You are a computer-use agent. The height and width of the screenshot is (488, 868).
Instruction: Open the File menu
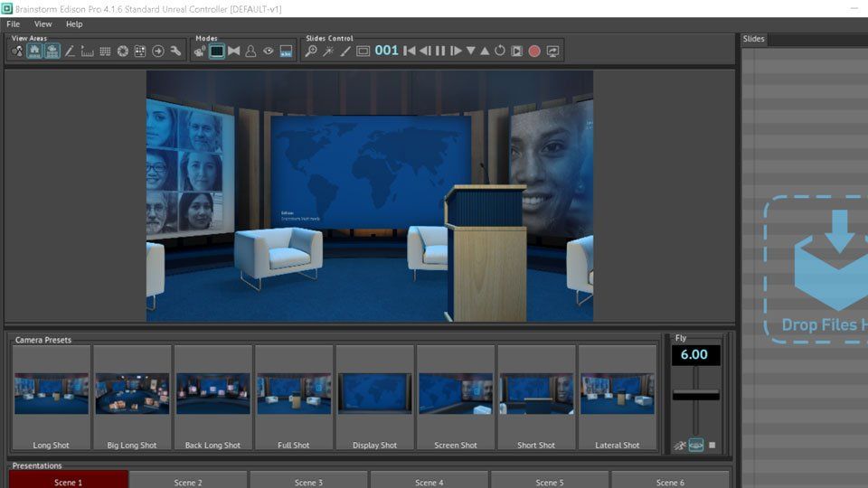pyautogui.click(x=13, y=24)
